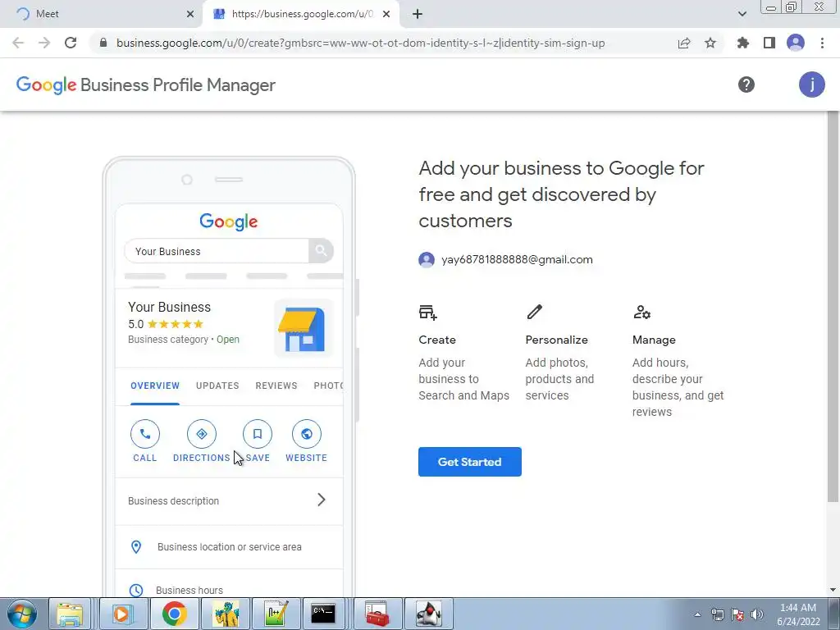
Task: Open the Extensions puzzle icon
Action: point(742,43)
